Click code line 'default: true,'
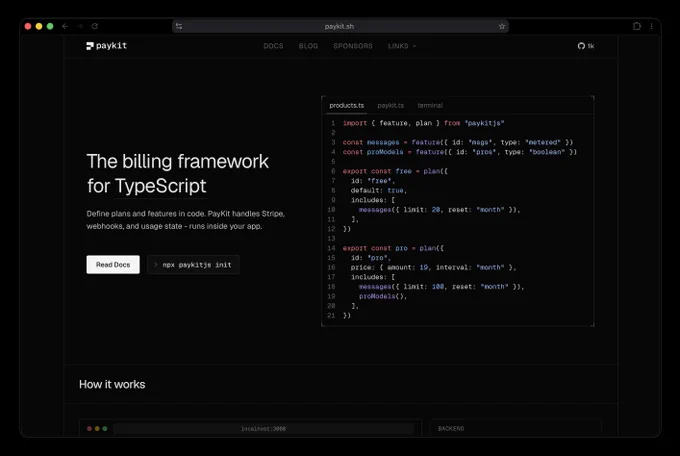The image size is (680, 456). [x=379, y=190]
